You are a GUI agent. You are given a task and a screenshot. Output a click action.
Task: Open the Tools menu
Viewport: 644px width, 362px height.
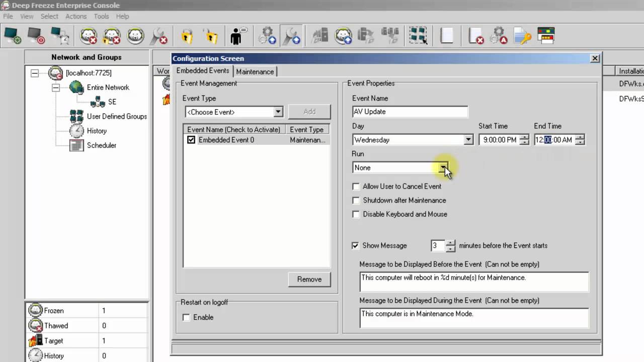[101, 16]
